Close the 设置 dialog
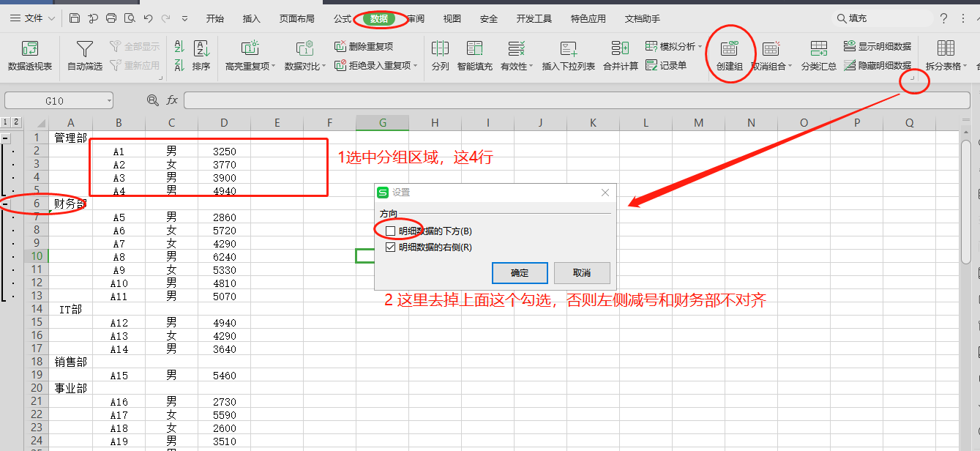The height and width of the screenshot is (451, 980). tap(605, 193)
